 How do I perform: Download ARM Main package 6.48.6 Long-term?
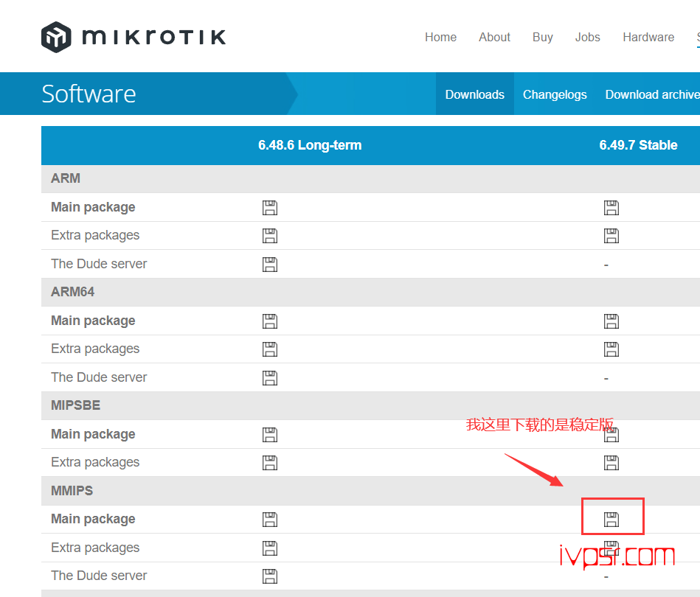coord(270,208)
